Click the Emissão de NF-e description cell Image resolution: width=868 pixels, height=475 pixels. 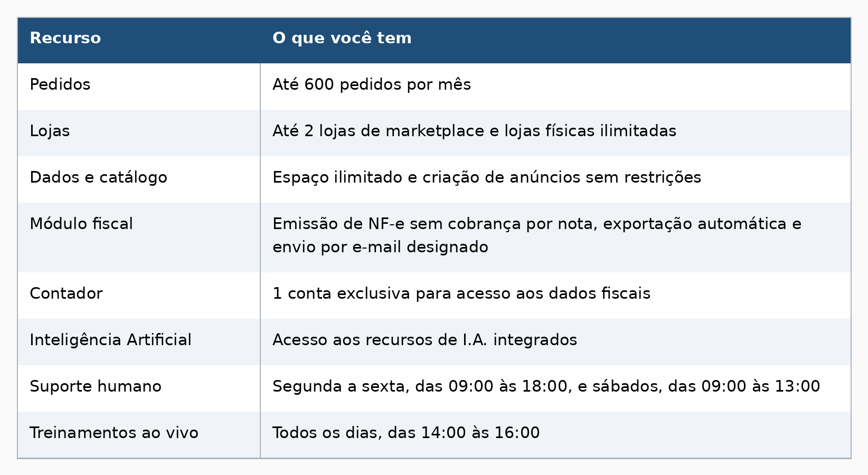(537, 236)
